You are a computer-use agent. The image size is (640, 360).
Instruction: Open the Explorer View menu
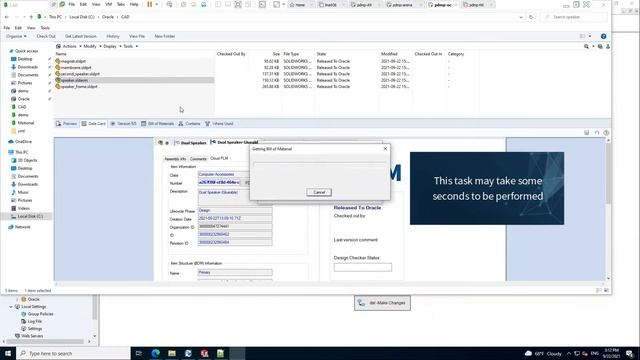pos(31,28)
